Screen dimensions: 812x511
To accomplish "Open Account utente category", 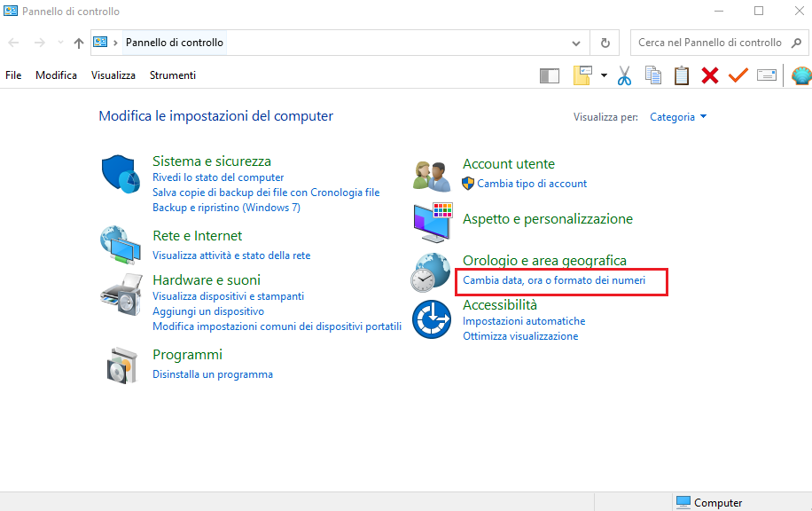I will point(509,164).
